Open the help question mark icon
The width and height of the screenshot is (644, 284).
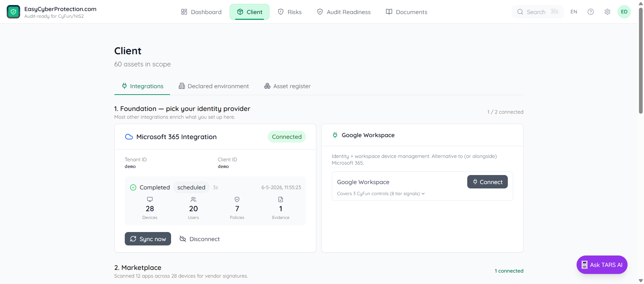tap(591, 12)
